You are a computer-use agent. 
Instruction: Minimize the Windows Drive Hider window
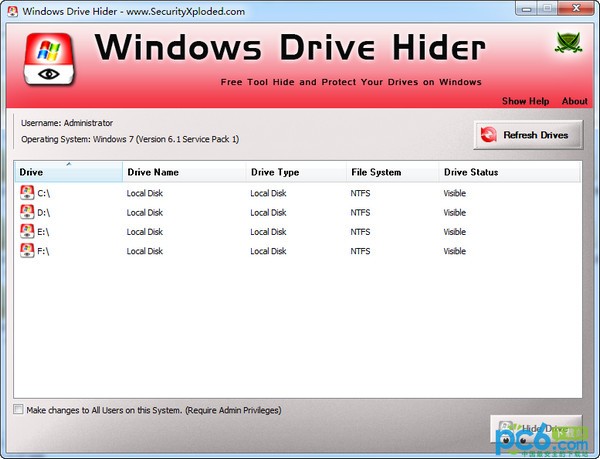click(527, 8)
